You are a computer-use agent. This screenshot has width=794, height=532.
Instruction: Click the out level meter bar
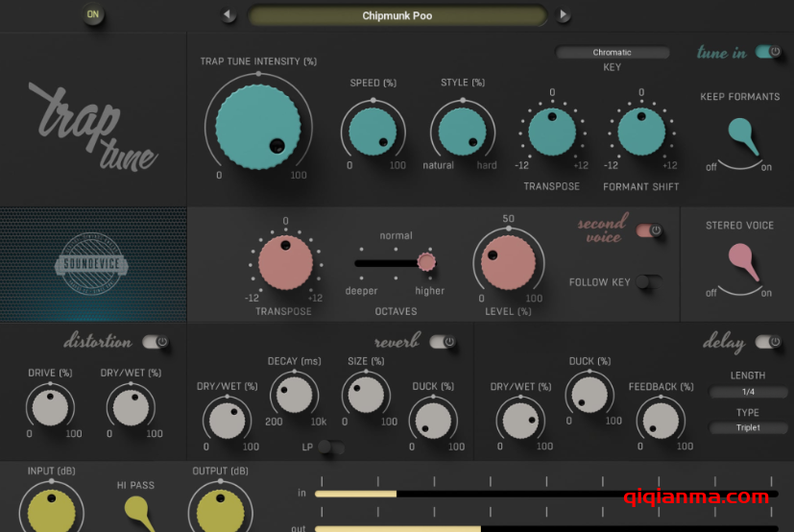(x=546, y=528)
